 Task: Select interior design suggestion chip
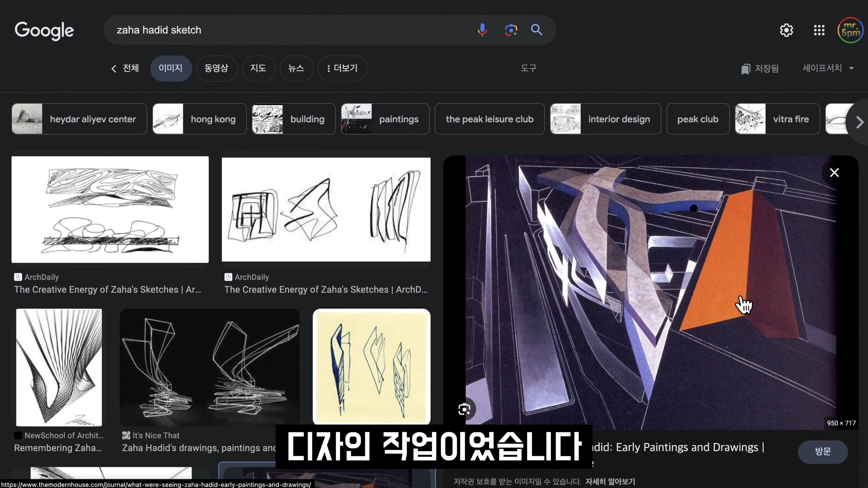(x=605, y=119)
